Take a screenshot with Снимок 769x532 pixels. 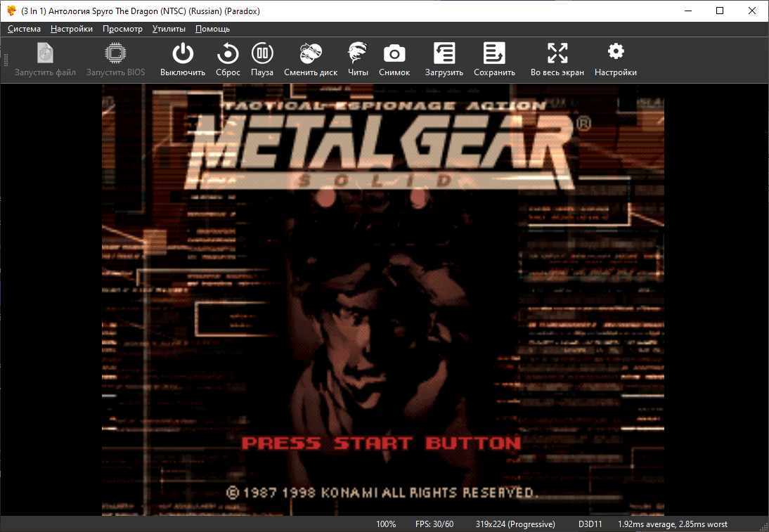(394, 60)
